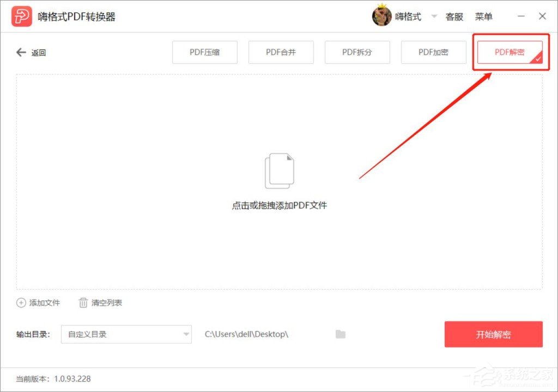Click the 开始解密 button
558x392 pixels.
click(x=493, y=334)
